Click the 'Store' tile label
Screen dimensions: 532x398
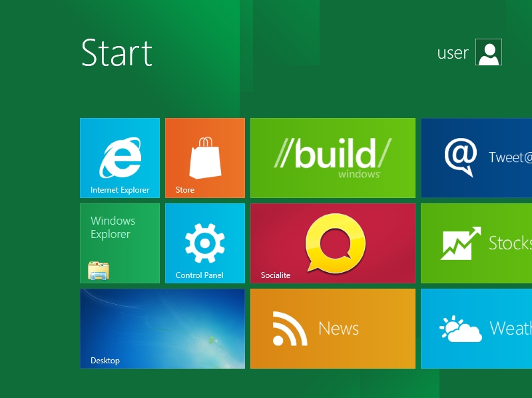[x=185, y=190]
